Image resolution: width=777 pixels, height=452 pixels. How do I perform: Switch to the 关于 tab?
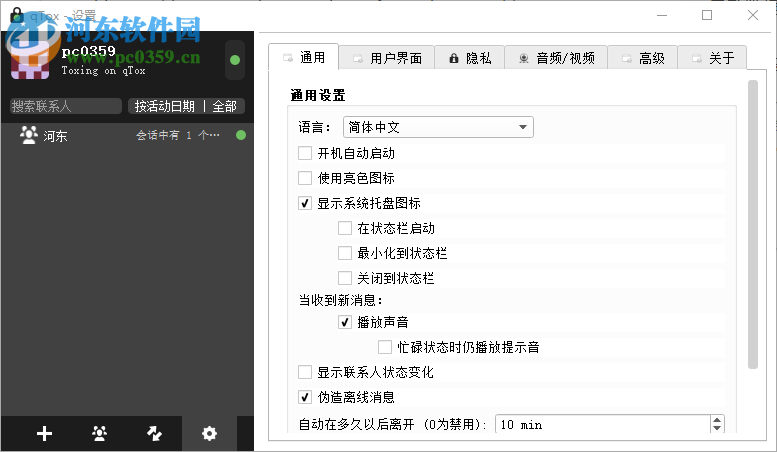coord(712,58)
